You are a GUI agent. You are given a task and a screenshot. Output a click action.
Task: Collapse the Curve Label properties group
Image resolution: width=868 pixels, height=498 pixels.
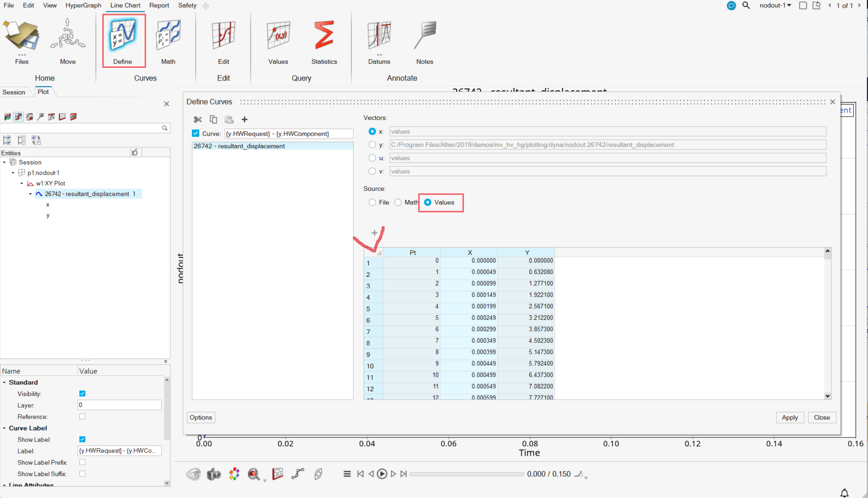tap(5, 428)
